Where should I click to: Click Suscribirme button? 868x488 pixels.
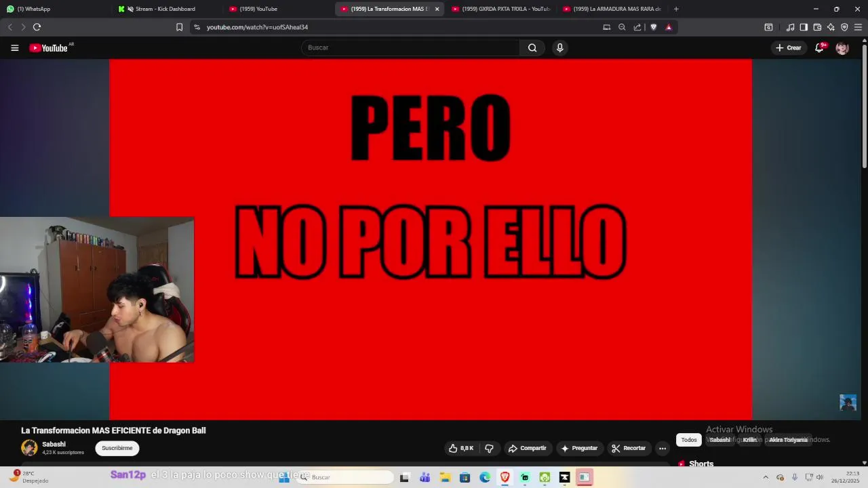click(117, 448)
